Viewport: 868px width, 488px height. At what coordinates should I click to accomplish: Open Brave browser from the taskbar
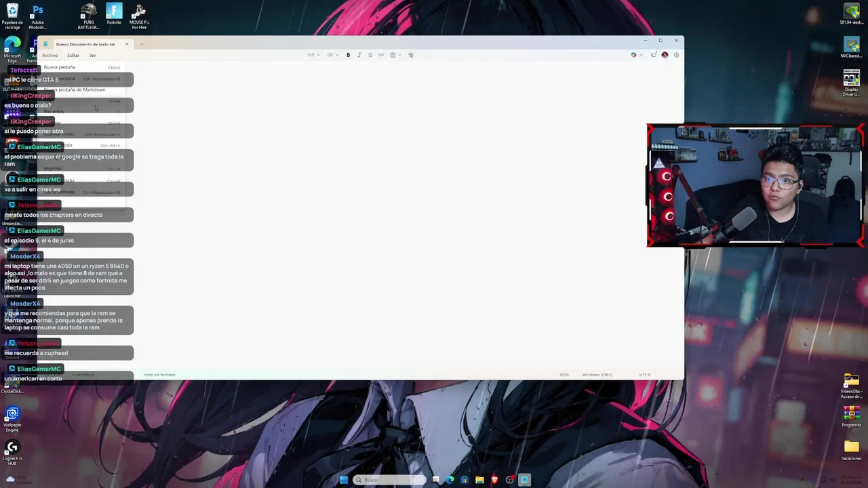pyautogui.click(x=494, y=480)
